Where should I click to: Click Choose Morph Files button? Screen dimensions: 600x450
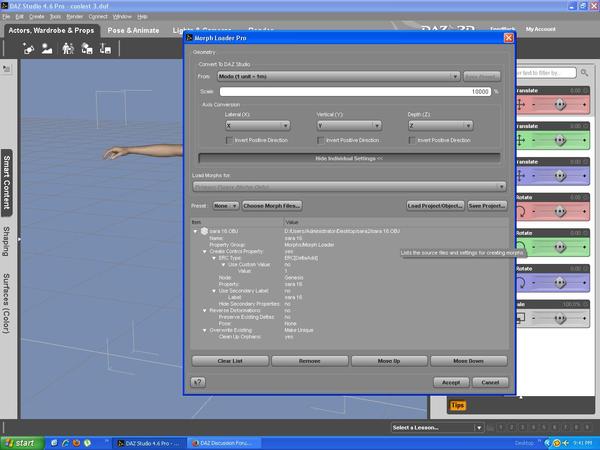point(272,206)
